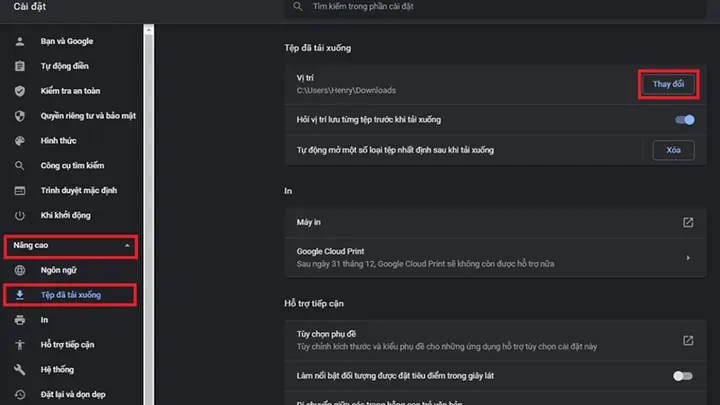Click the Thay đổi button
Viewport: 720px width, 405px height.
(x=668, y=84)
